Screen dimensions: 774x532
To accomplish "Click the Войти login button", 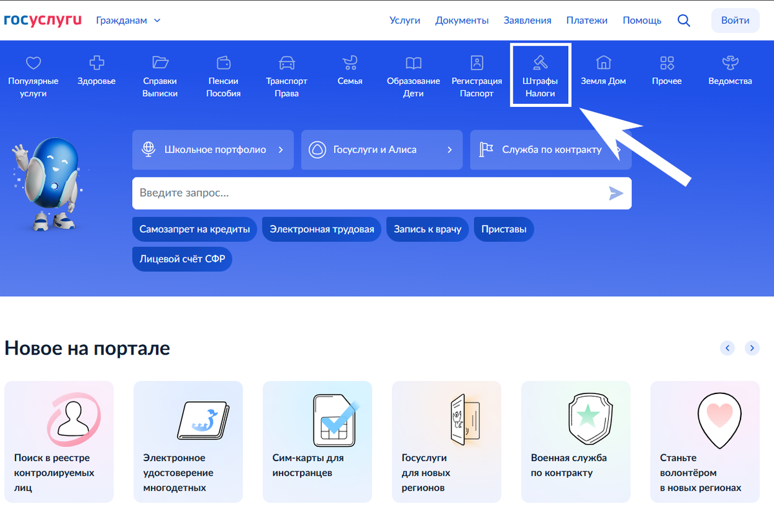I will (x=735, y=21).
